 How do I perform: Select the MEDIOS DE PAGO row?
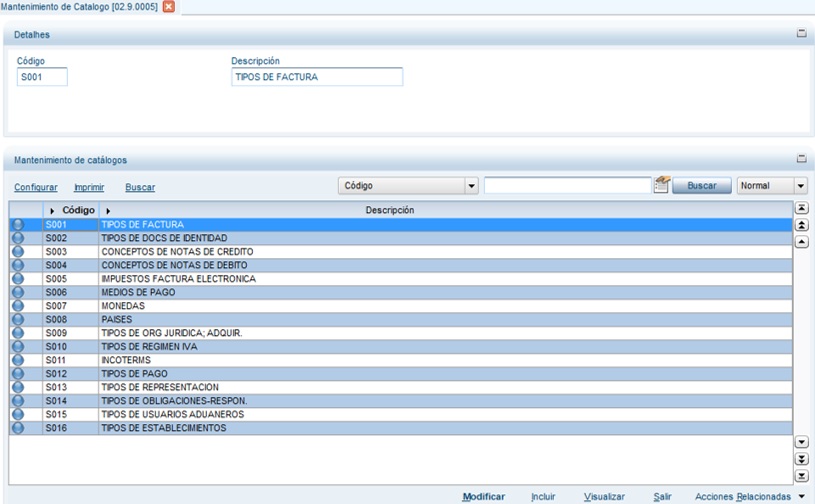(x=401, y=292)
